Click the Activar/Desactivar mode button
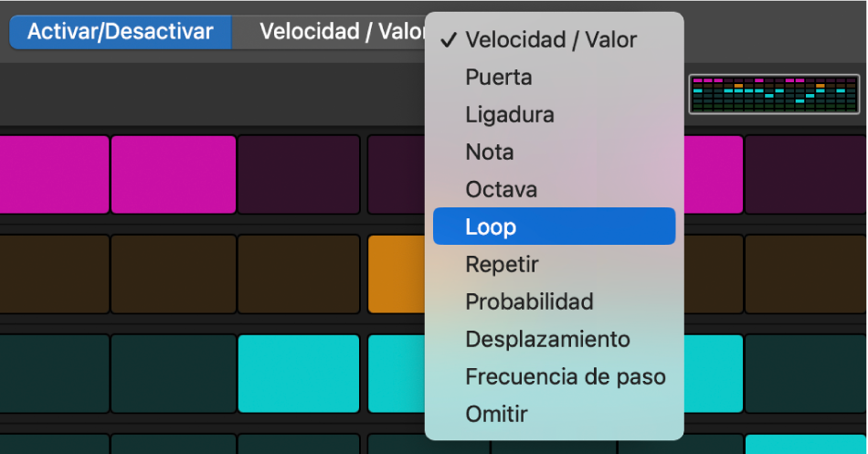The height and width of the screenshot is (454, 868). [120, 32]
